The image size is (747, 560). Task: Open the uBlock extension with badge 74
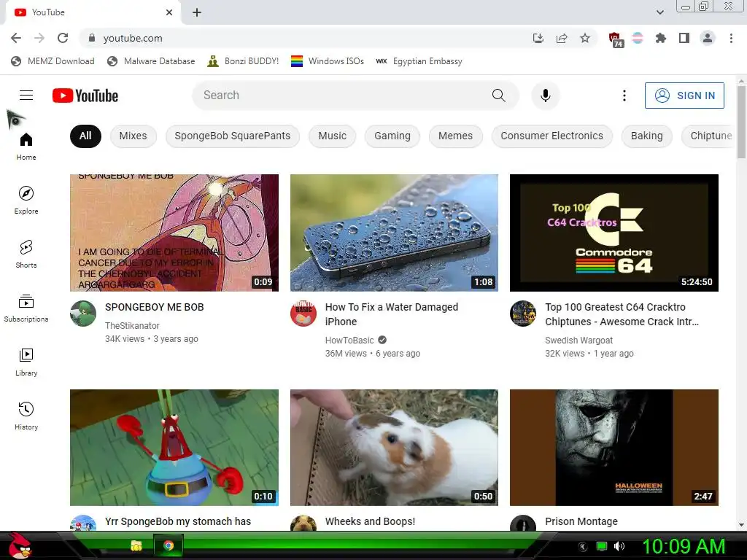[x=615, y=39]
